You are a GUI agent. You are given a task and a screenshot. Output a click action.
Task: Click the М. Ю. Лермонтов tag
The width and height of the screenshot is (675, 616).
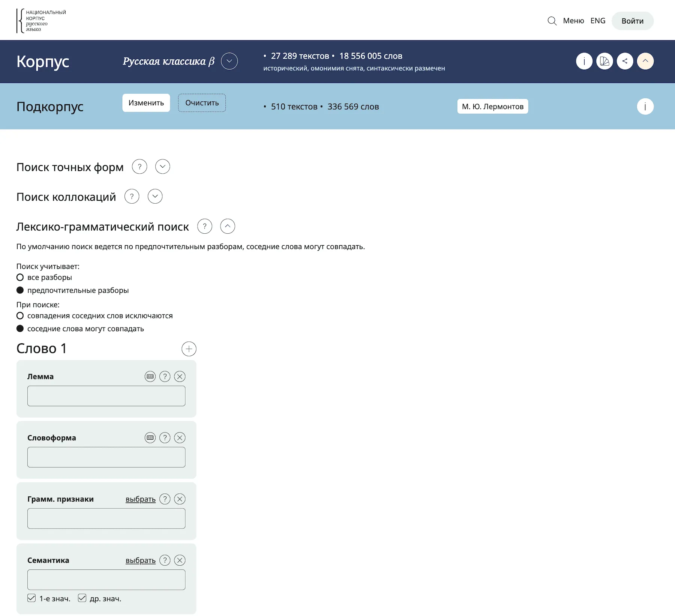click(493, 107)
